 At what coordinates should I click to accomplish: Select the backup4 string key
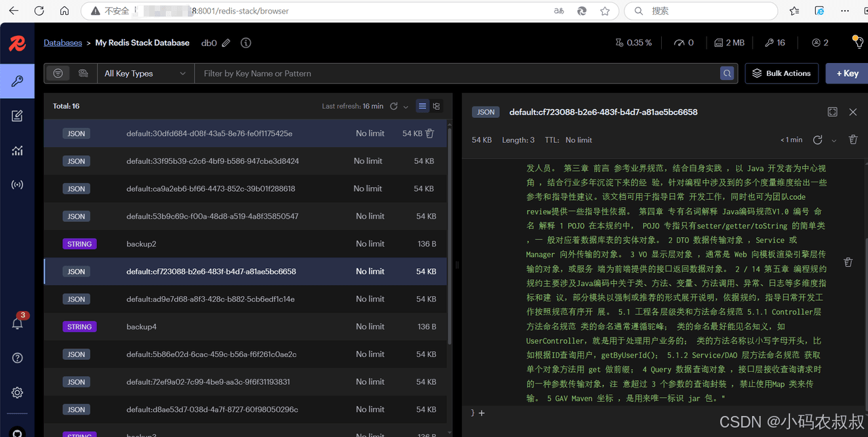tap(245, 327)
